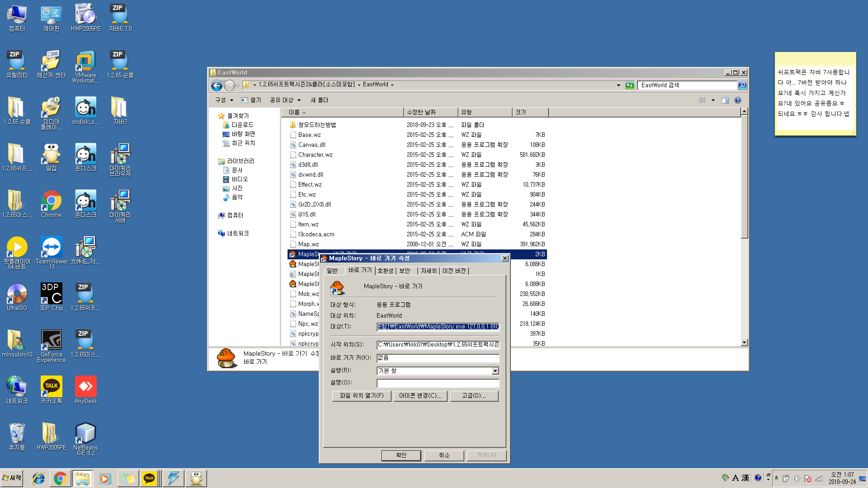Click the Windows Media Player taskbar icon

105,479
